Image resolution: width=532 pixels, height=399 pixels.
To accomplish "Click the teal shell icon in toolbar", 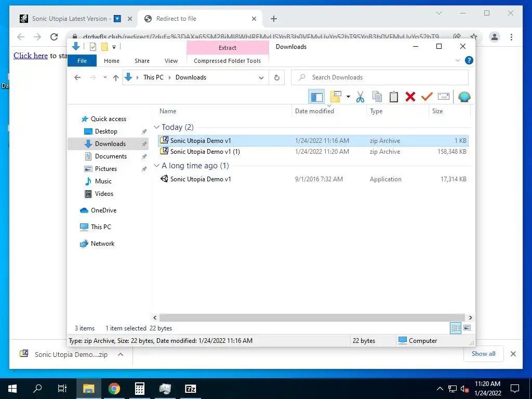I will tap(464, 97).
